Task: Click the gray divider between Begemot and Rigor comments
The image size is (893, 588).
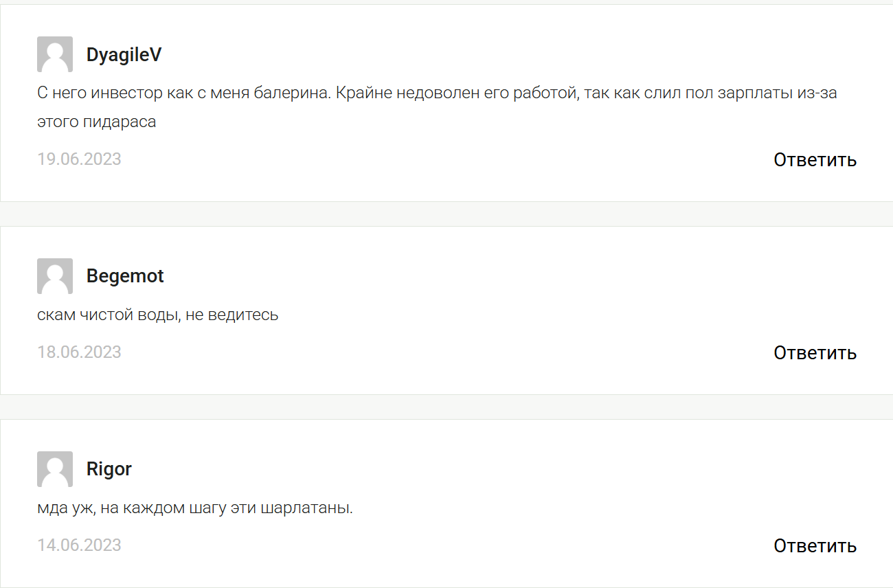Action: [447, 407]
